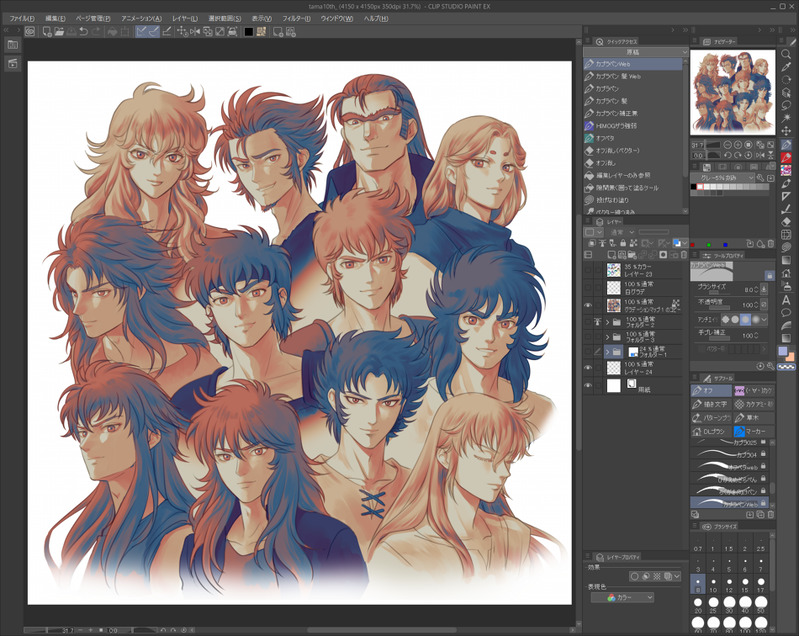Click the New raster layer icon in Layer panel
Screen dimensions: 799x636
tap(612, 254)
